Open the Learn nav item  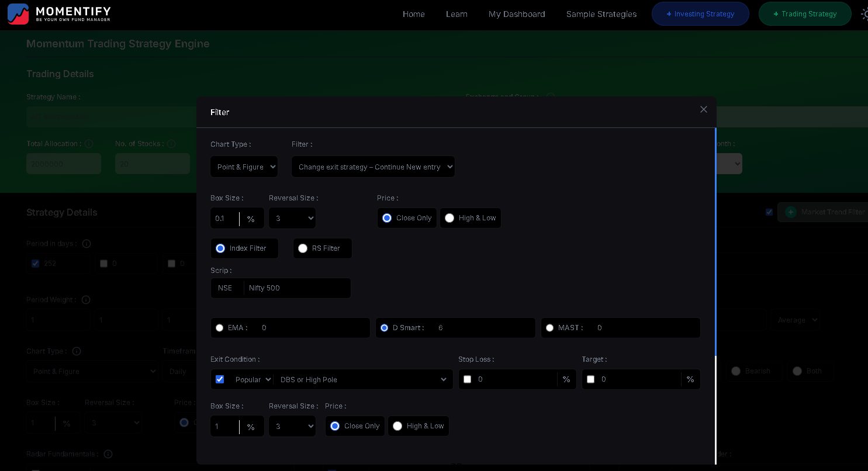click(457, 14)
